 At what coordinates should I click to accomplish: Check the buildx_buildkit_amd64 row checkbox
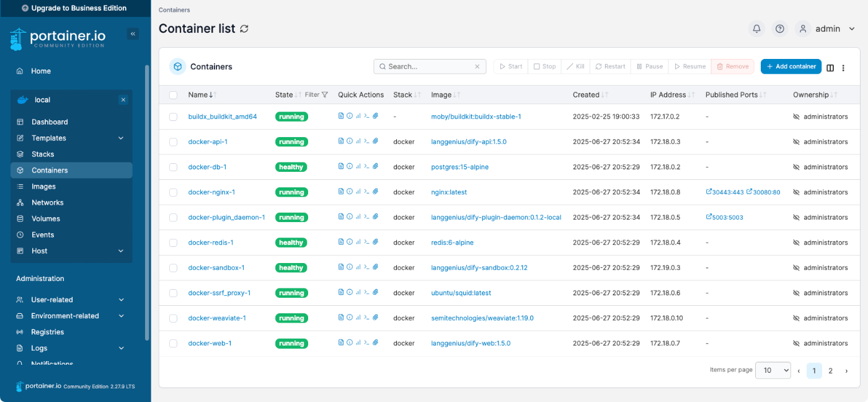click(174, 117)
